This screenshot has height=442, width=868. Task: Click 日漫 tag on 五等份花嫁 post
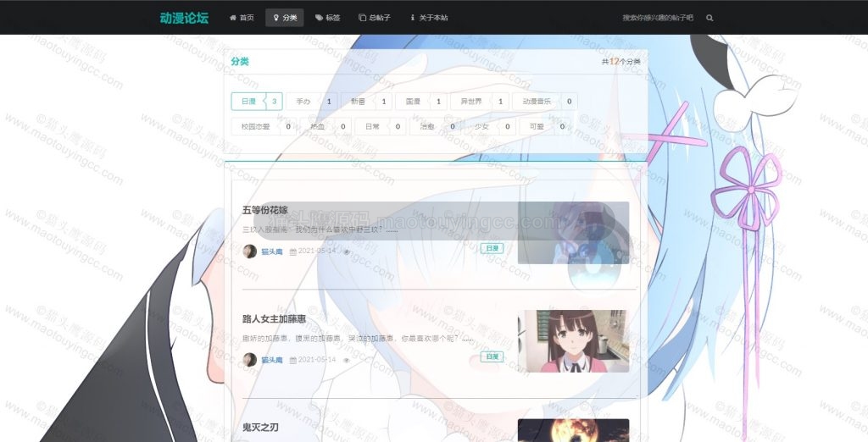click(x=492, y=248)
